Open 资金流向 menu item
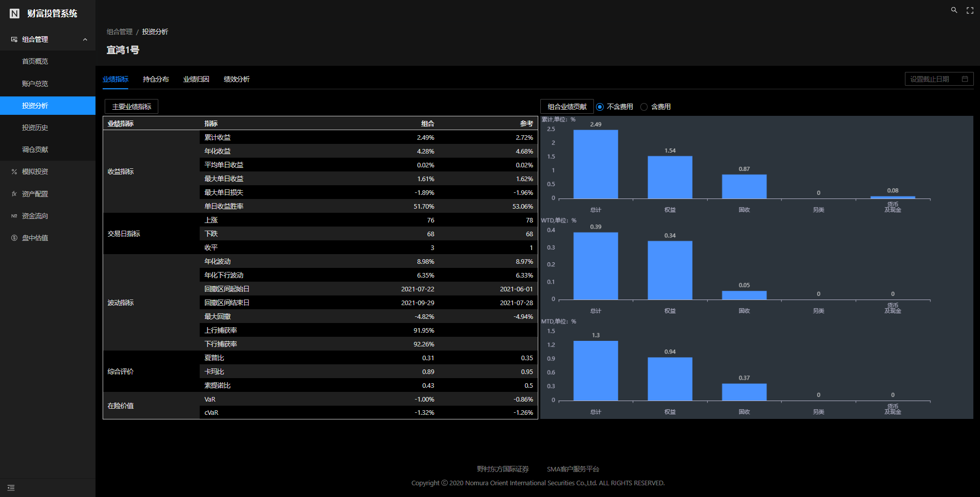Screen dimensions: 980x497 [47, 216]
